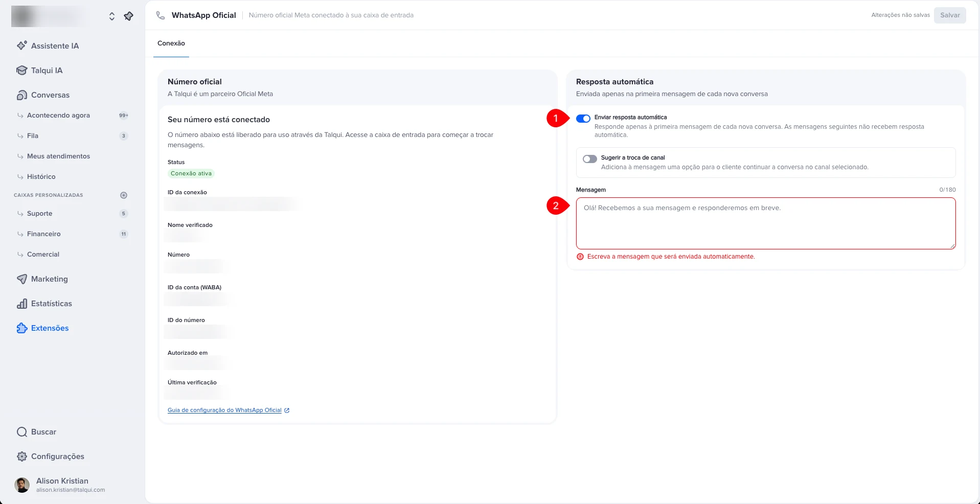Open Assistente IA from sidebar
The height and width of the screenshot is (504, 980).
click(55, 46)
